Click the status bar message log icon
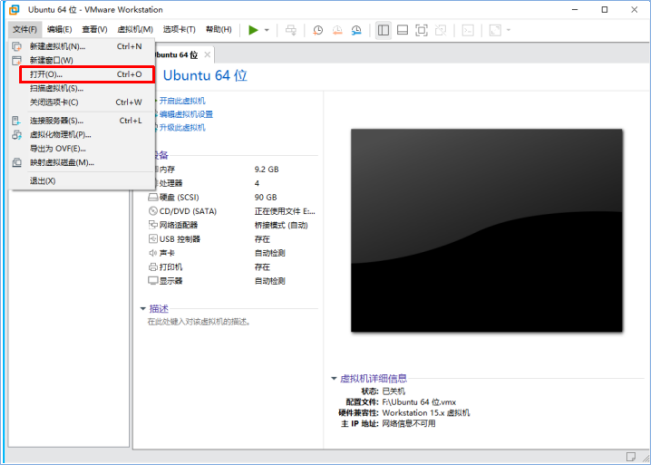Screen dimensions: 651x465 click(631, 457)
